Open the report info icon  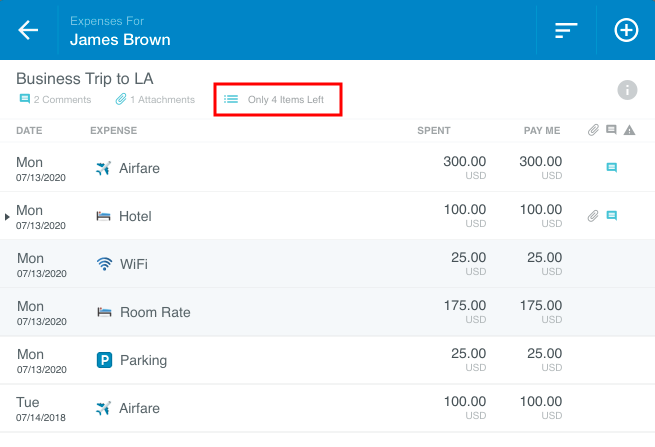pos(627,90)
